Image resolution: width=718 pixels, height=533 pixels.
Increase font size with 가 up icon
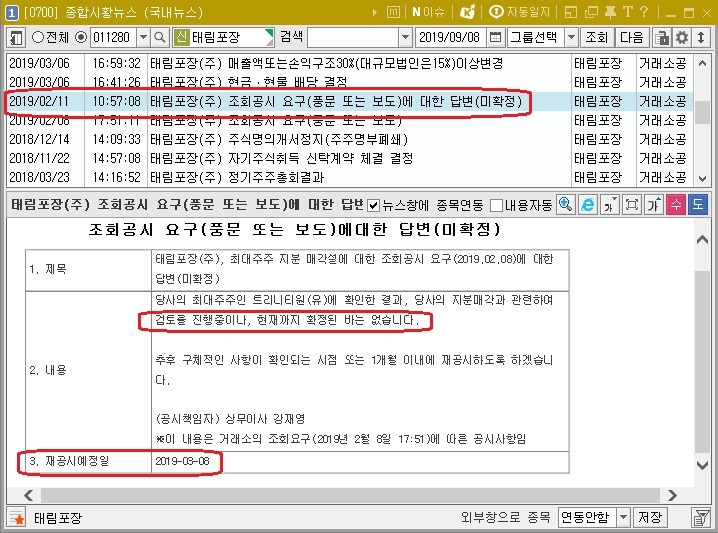tap(654, 205)
